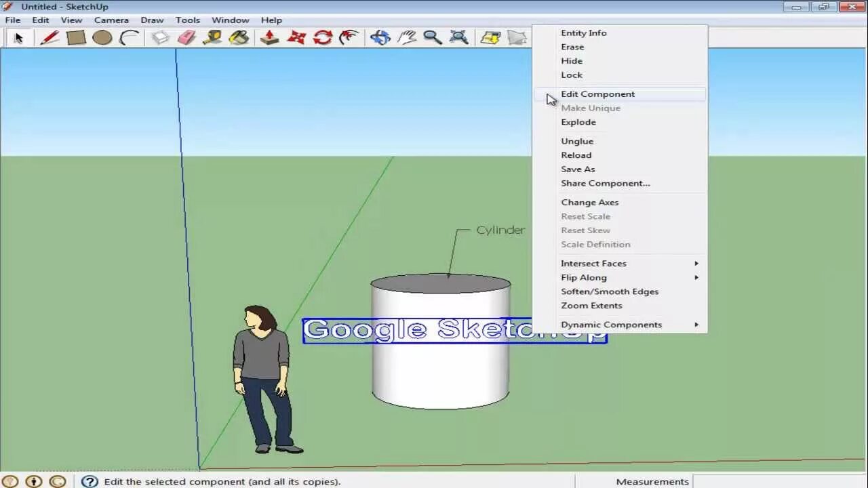Select the Orbit tool

point(380,38)
